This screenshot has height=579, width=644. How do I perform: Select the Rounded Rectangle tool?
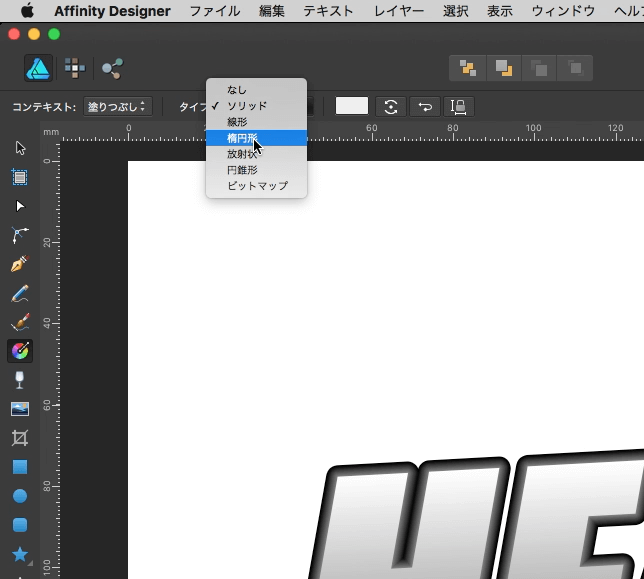click(20, 525)
